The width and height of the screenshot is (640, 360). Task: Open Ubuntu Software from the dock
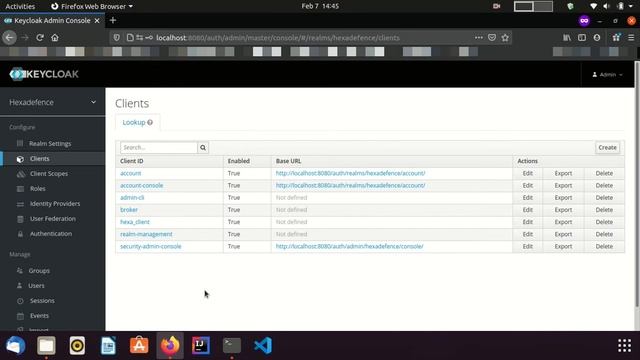coord(139,345)
